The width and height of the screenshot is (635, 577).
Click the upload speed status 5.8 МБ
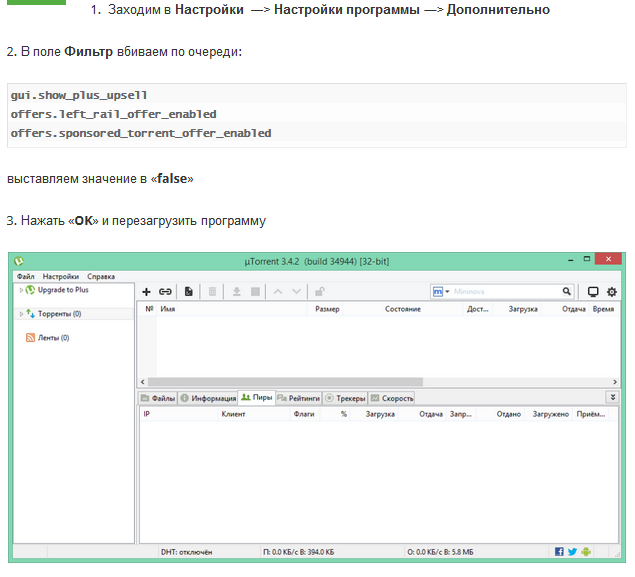tap(440, 552)
